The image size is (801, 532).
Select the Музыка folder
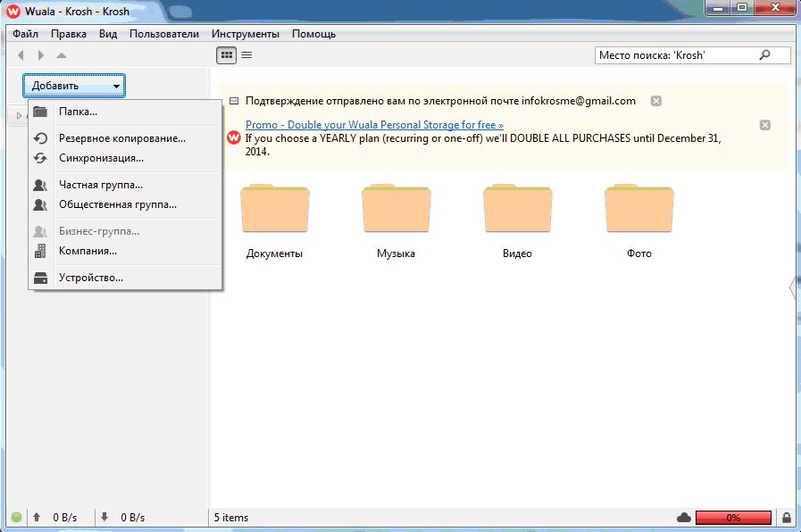click(x=396, y=221)
